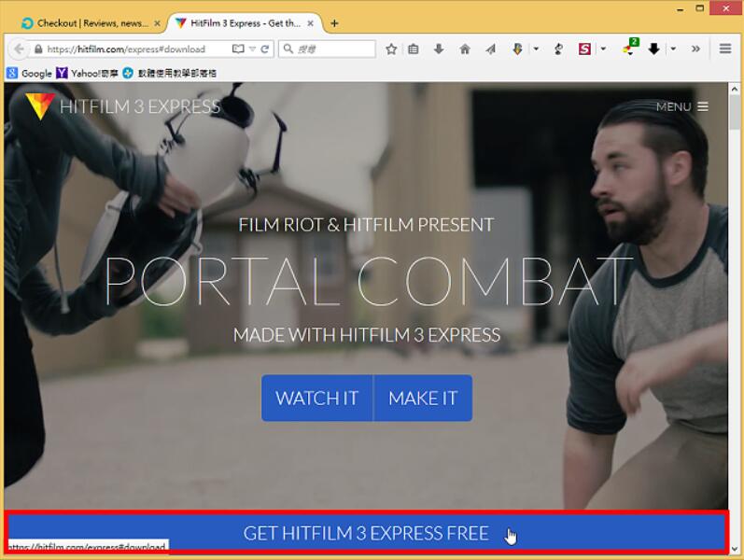Open the downloads arrow icon
Screen dimensions: 744x560
click(x=439, y=49)
